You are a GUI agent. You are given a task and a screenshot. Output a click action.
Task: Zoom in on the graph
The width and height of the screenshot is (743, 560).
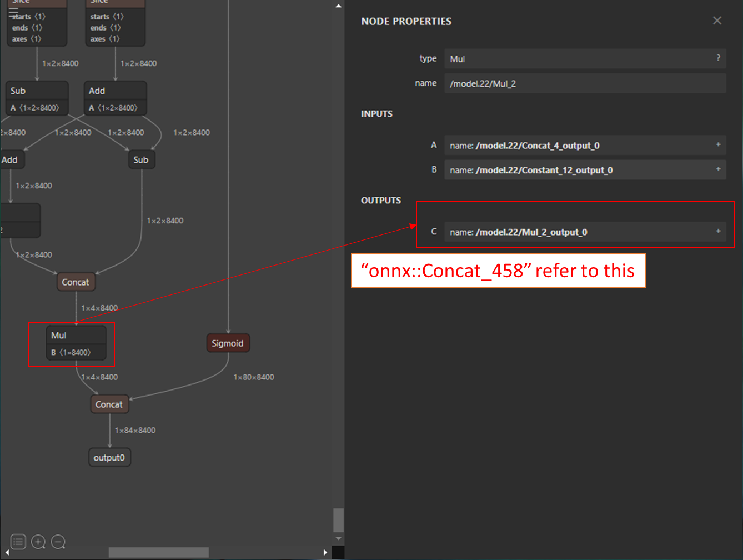tap(38, 541)
